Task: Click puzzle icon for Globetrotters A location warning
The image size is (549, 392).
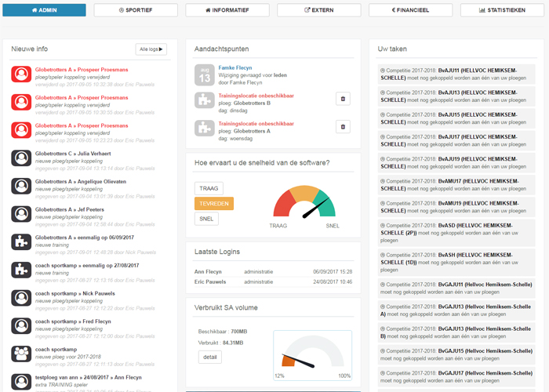Action: point(205,129)
